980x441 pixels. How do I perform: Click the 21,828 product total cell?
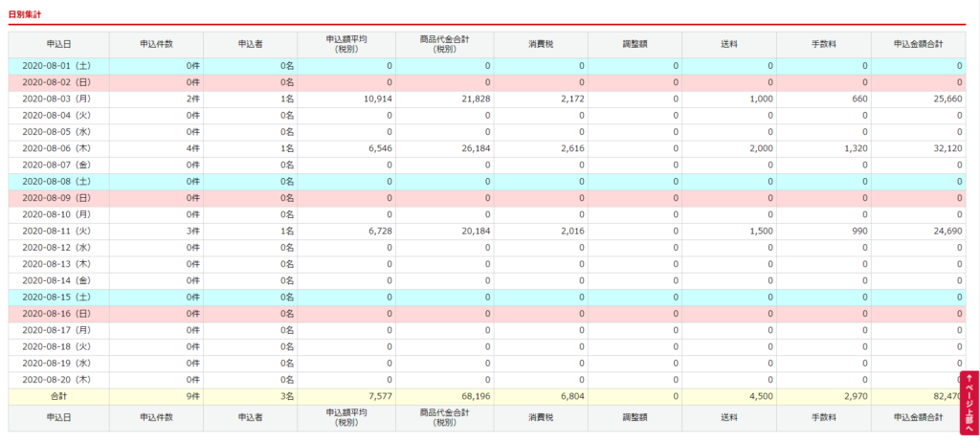(x=444, y=99)
